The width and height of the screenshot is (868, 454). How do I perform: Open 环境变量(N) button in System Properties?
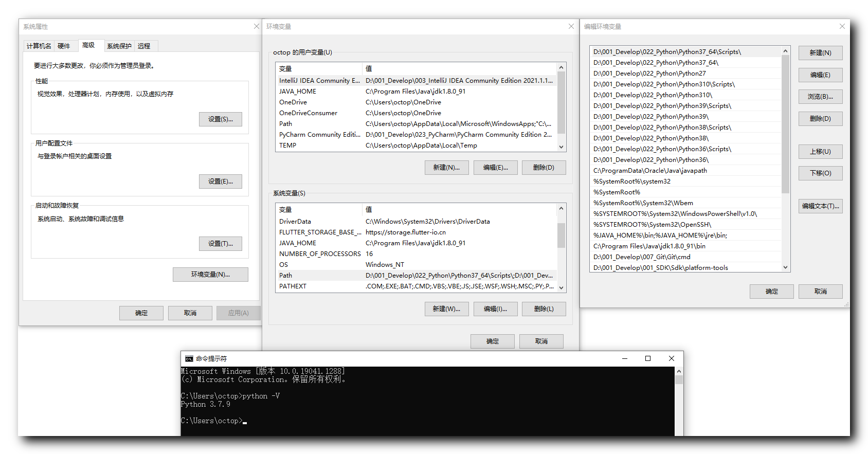click(x=210, y=275)
